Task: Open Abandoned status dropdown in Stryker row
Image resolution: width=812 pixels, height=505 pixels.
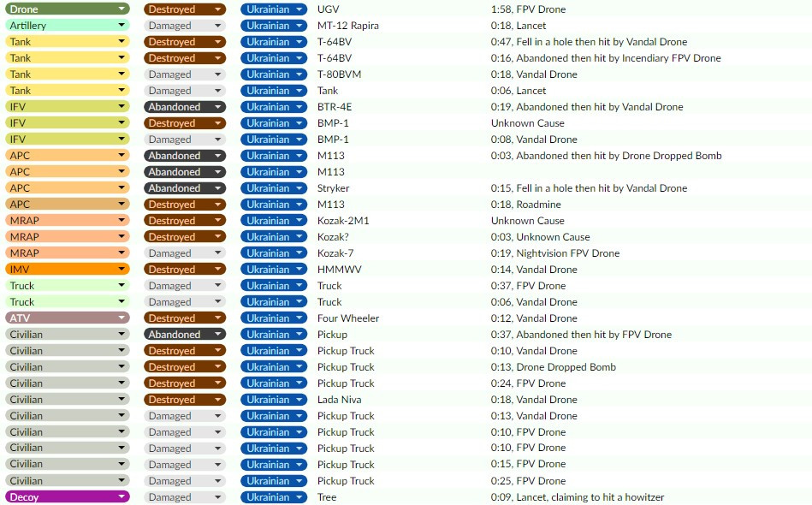Action: (x=185, y=188)
